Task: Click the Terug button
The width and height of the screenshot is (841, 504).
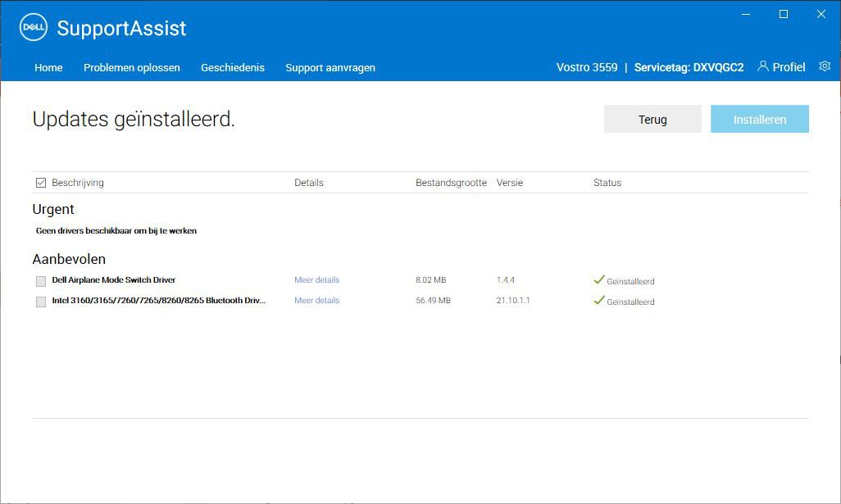Action: [652, 119]
